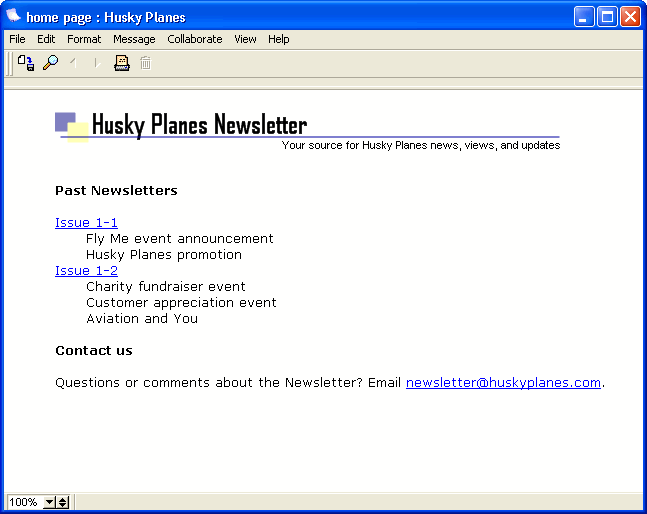Viewport: 647px width, 514px height.
Task: Open the Issue 1-2 newsletter link
Action: pos(86,271)
